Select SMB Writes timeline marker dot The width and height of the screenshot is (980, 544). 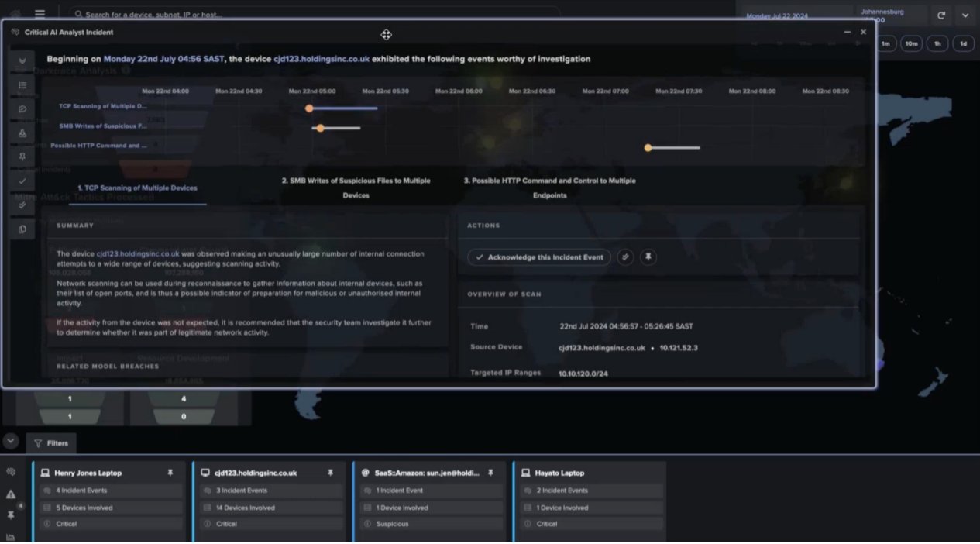click(x=320, y=128)
